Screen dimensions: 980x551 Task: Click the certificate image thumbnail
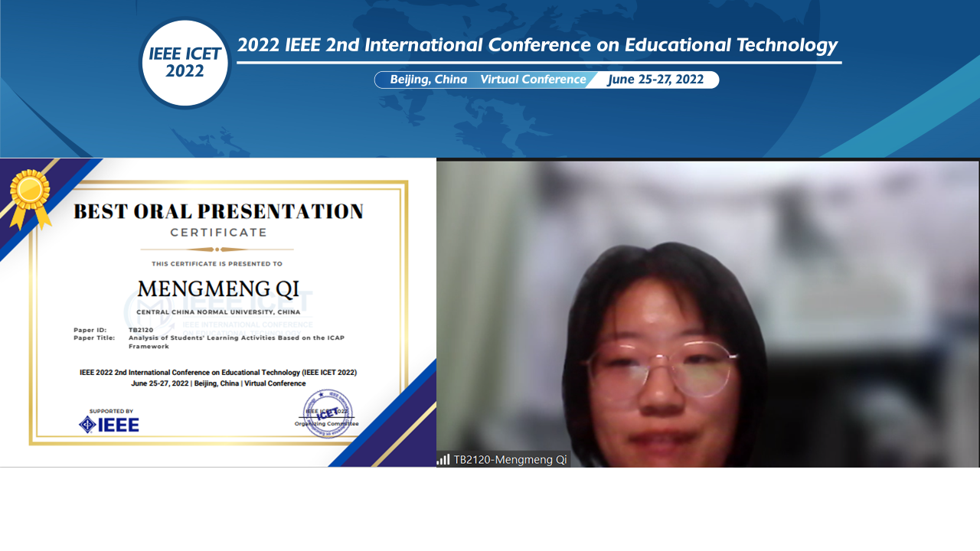coord(218,312)
